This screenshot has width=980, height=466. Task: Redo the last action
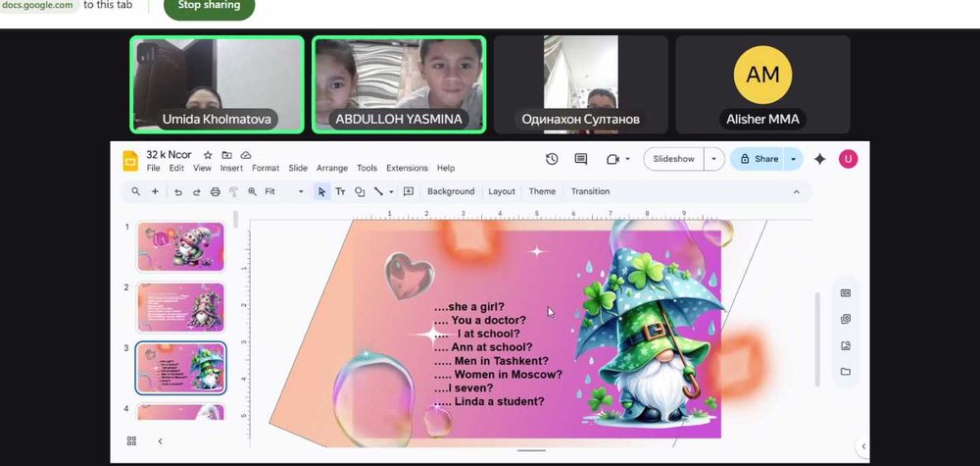(x=196, y=191)
